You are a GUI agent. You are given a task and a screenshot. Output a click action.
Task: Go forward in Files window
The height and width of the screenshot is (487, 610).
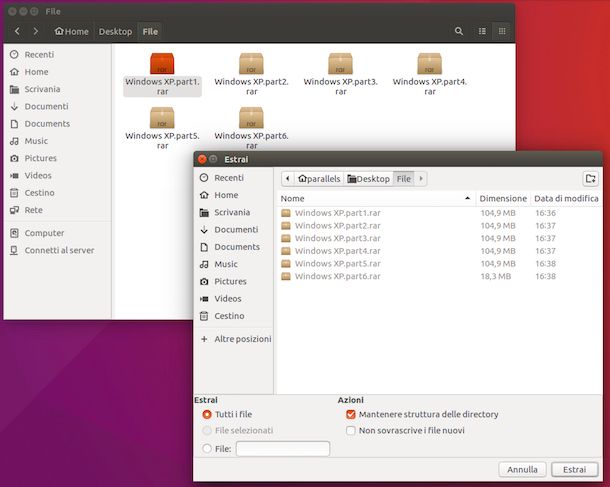(x=35, y=31)
